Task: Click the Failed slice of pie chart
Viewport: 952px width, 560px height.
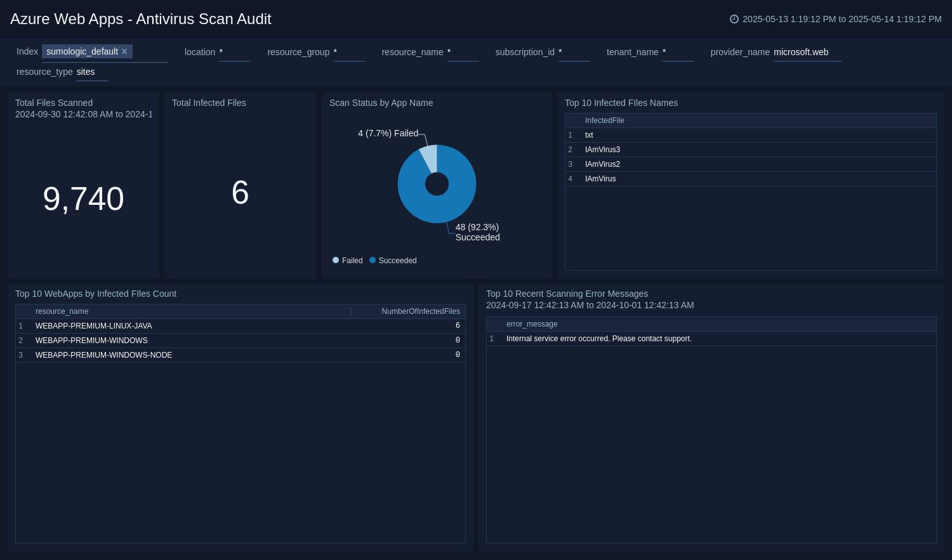Action: tap(430, 157)
